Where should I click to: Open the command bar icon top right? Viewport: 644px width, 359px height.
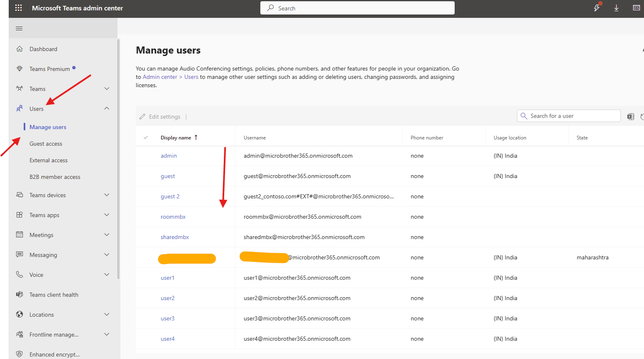pos(636,7)
